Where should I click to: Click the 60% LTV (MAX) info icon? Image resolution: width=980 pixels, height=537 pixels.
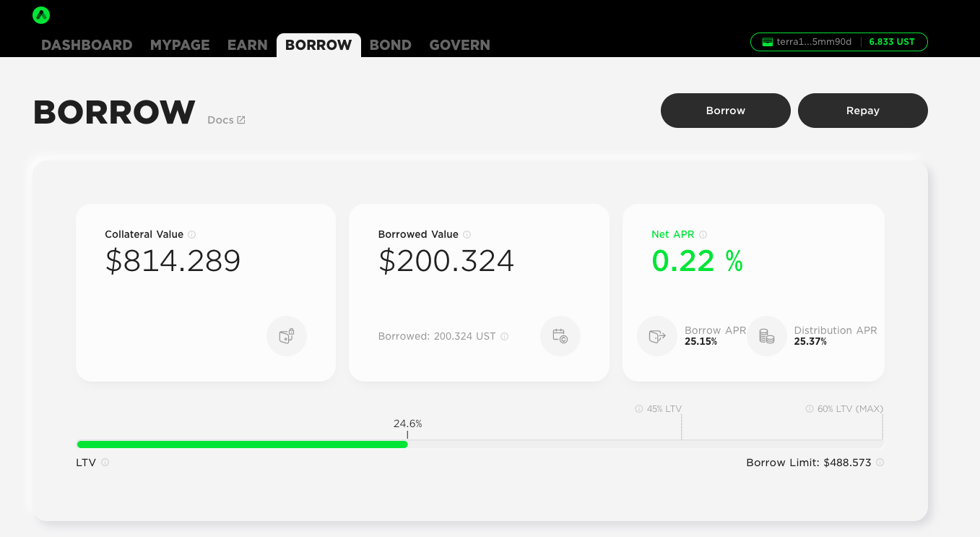[x=810, y=409]
